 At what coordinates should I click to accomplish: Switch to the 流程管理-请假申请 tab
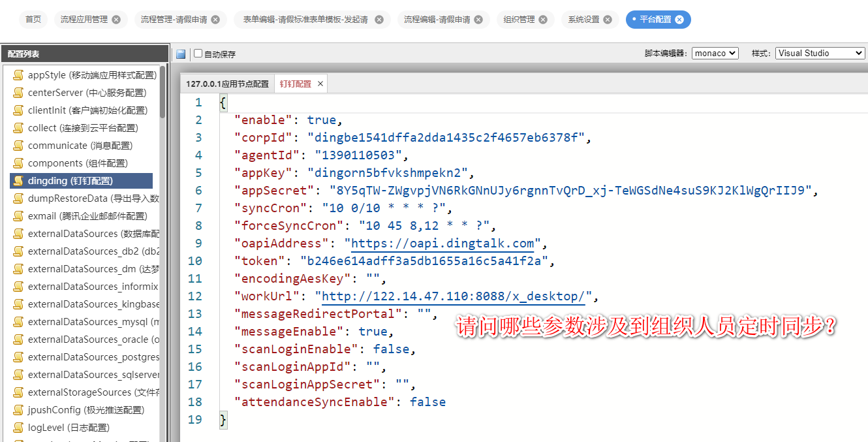click(x=174, y=20)
